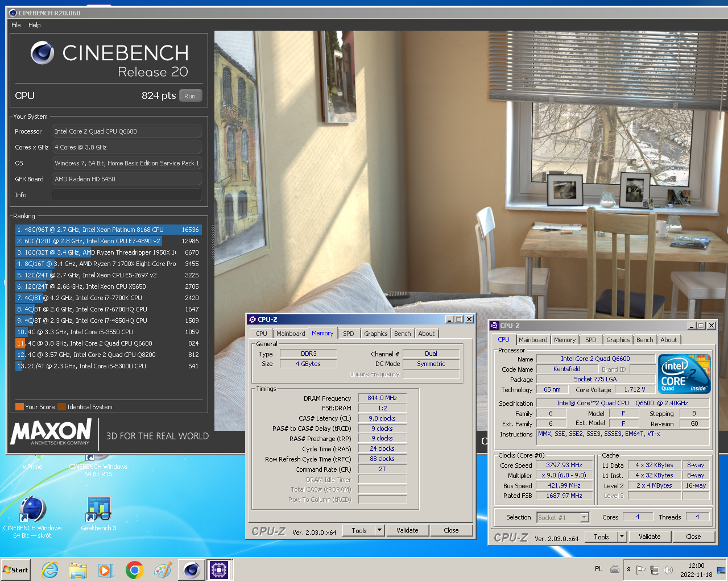This screenshot has height=582, width=728.
Task: Select the Core i5-5300U ranking row
Action: coord(108,366)
